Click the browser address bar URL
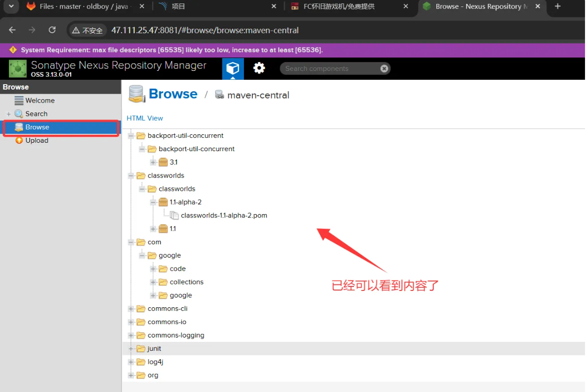Image resolution: width=586 pixels, height=392 pixels. click(x=205, y=30)
